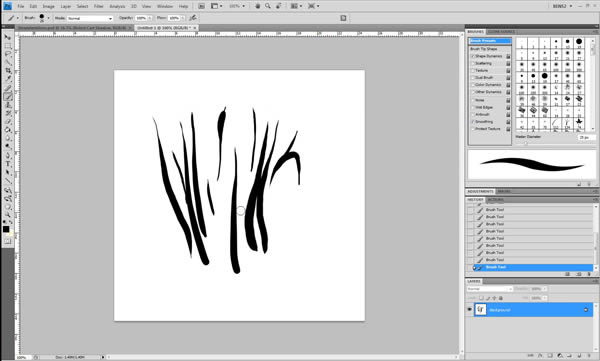The height and width of the screenshot is (361, 600).
Task: Switch to the Masks tab
Action: tap(504, 191)
